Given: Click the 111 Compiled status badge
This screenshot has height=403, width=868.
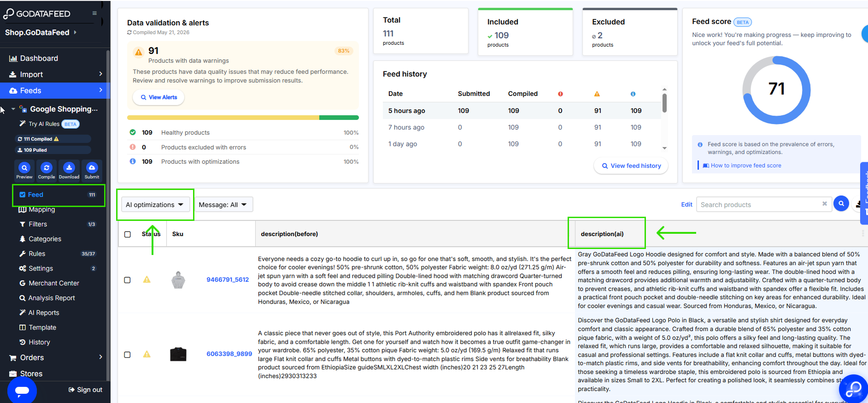Looking at the screenshot, I should click(x=53, y=139).
